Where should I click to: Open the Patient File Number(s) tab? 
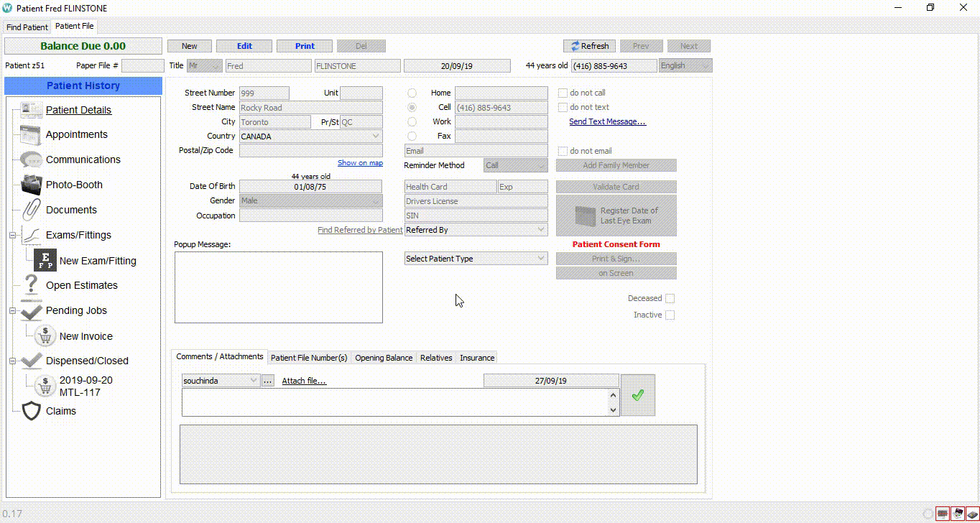[309, 358]
